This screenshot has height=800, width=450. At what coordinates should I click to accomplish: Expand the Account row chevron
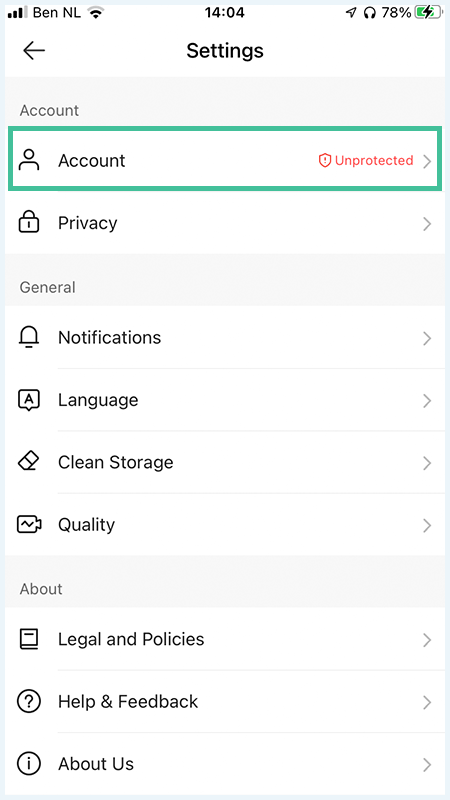pos(427,162)
